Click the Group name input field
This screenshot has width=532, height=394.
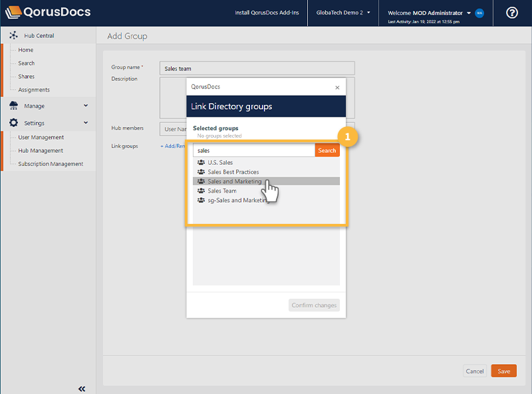tap(257, 68)
